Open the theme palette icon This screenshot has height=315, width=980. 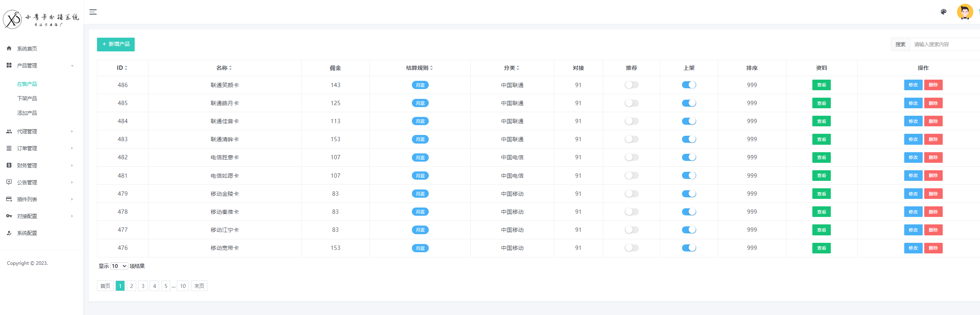(x=943, y=12)
